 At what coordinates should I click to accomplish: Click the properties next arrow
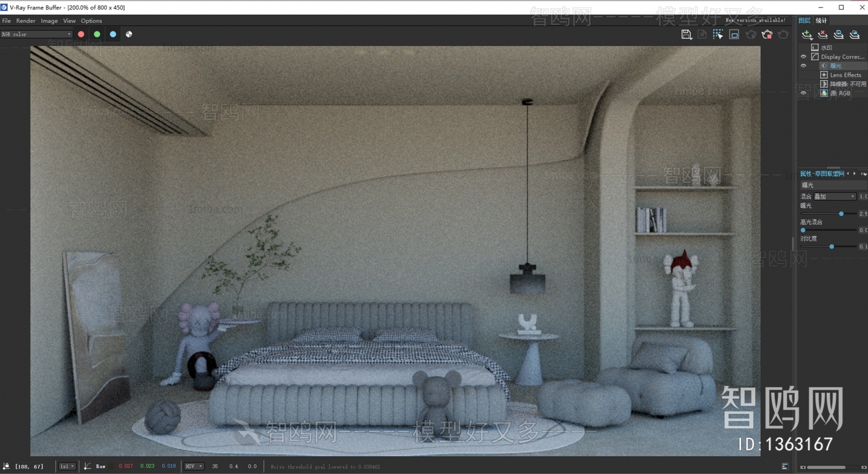pos(854,174)
